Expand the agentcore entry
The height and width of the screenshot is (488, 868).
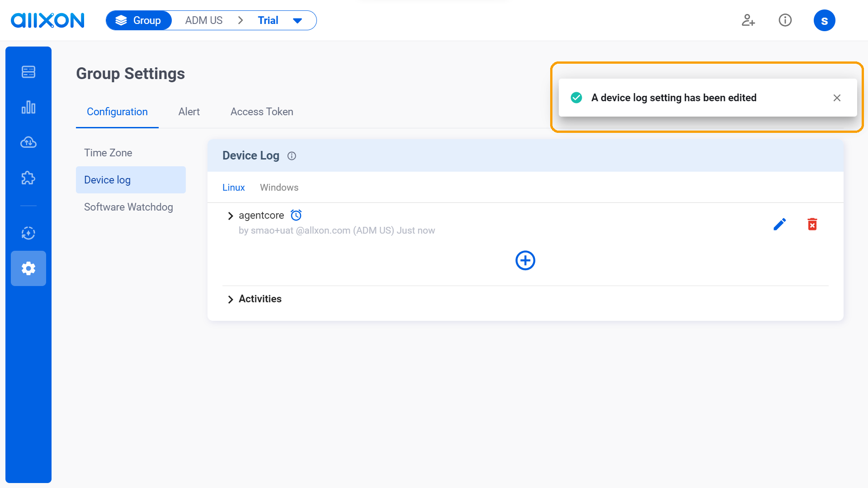coord(231,216)
